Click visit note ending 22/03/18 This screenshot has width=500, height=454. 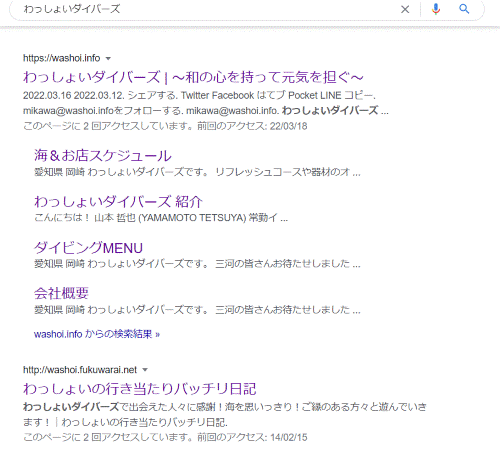pyautogui.click(x=165, y=126)
